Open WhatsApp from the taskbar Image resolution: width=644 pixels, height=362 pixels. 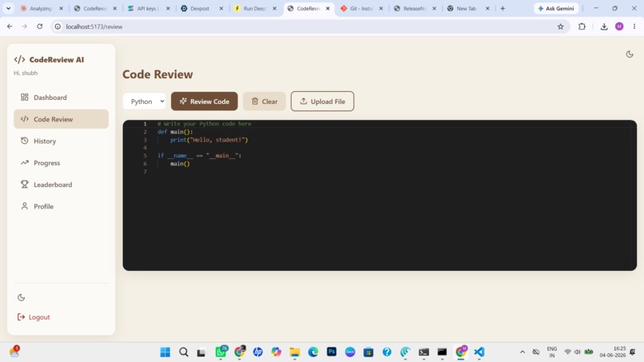(x=221, y=352)
